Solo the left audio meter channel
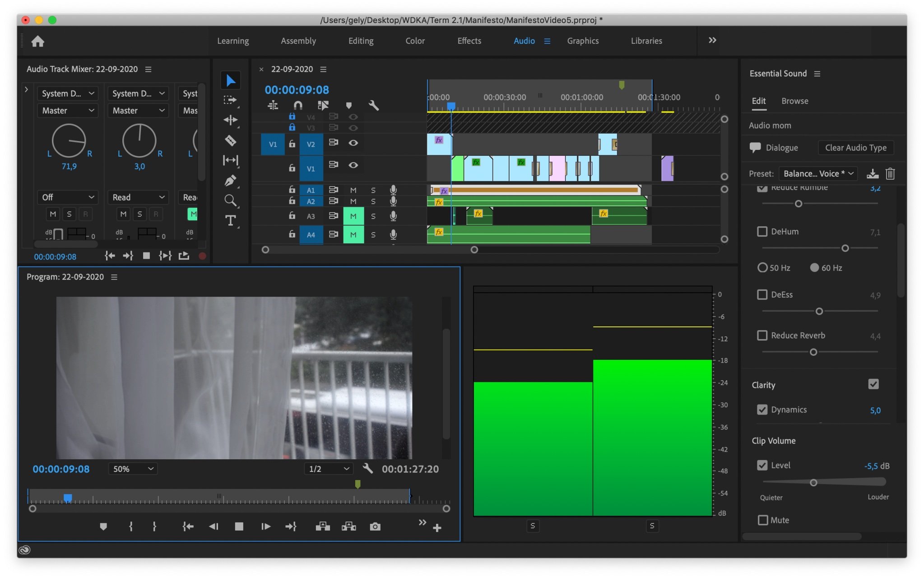This screenshot has width=924, height=578. (x=533, y=526)
